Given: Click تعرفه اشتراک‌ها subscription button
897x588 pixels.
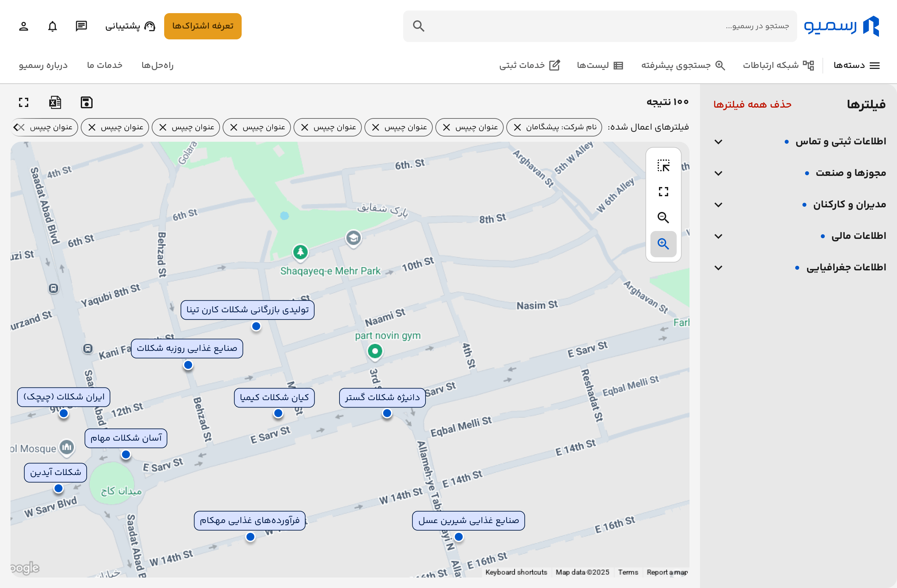Looking at the screenshot, I should pos(203,26).
